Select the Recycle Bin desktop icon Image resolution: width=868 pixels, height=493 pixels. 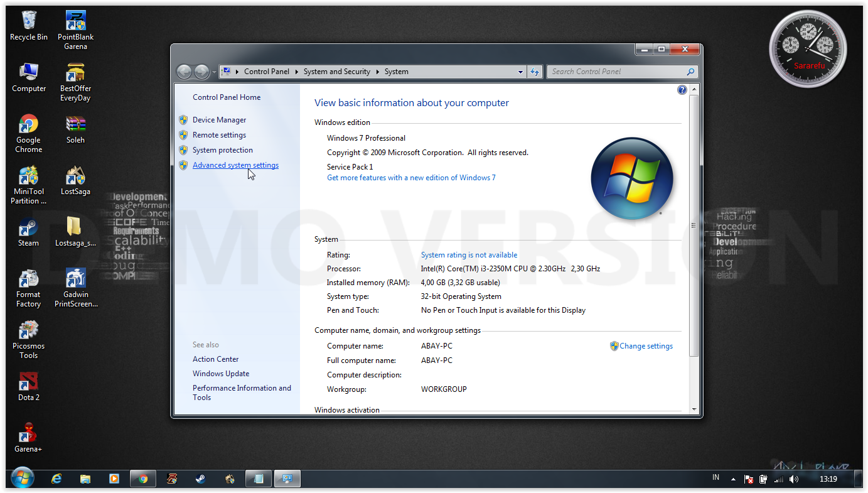(x=29, y=26)
